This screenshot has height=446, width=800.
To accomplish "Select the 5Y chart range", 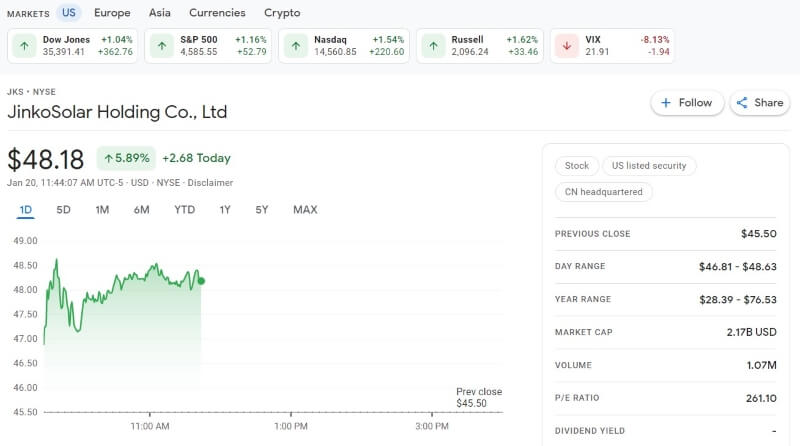I will pos(262,210).
